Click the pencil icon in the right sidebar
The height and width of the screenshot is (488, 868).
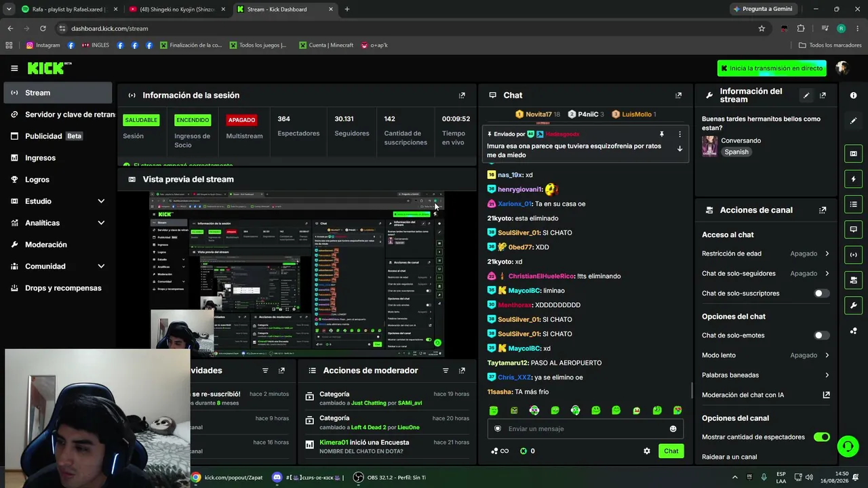tap(853, 121)
